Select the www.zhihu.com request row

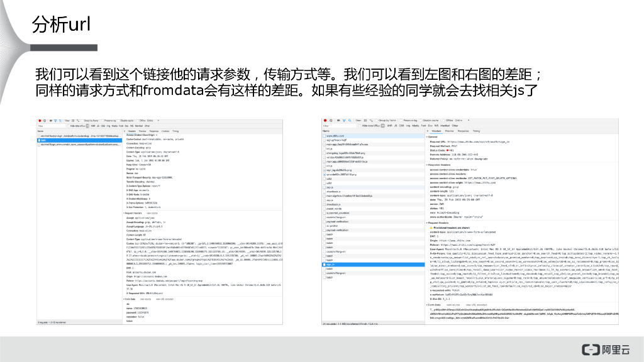(x=374, y=136)
